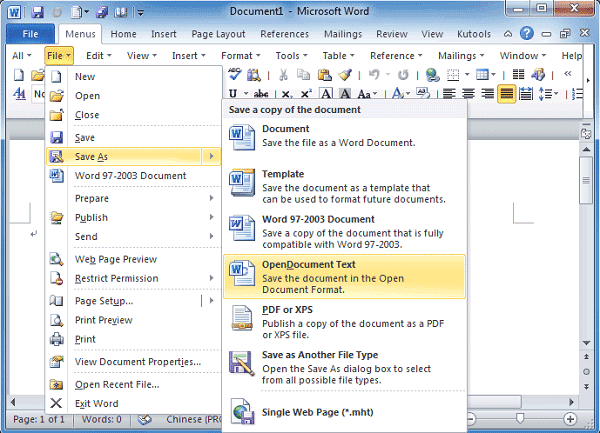Click the vertical scrollbar thumb
The width and height of the screenshot is (600, 433).
(x=586, y=180)
